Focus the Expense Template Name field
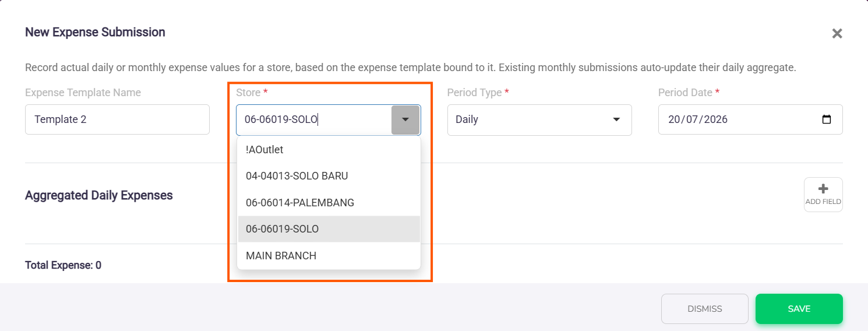This screenshot has height=331, width=868. coord(117,119)
